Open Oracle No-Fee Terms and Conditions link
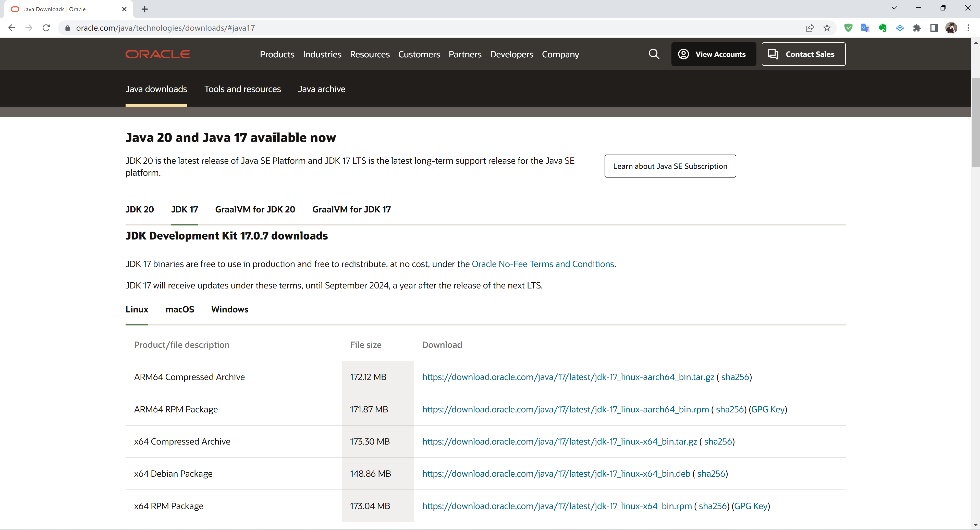 543,264
